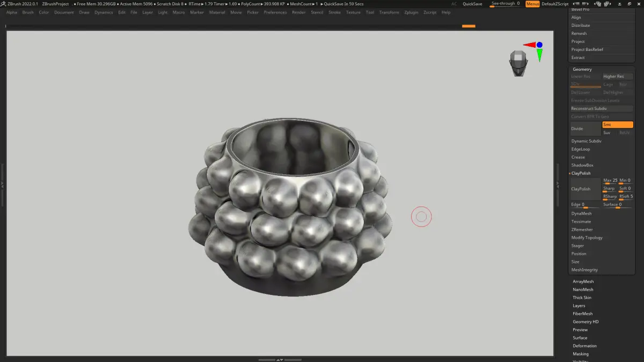Click the next UI layout windows icon
The width and height of the screenshot is (644, 362).
pyautogui.click(x=607, y=4)
